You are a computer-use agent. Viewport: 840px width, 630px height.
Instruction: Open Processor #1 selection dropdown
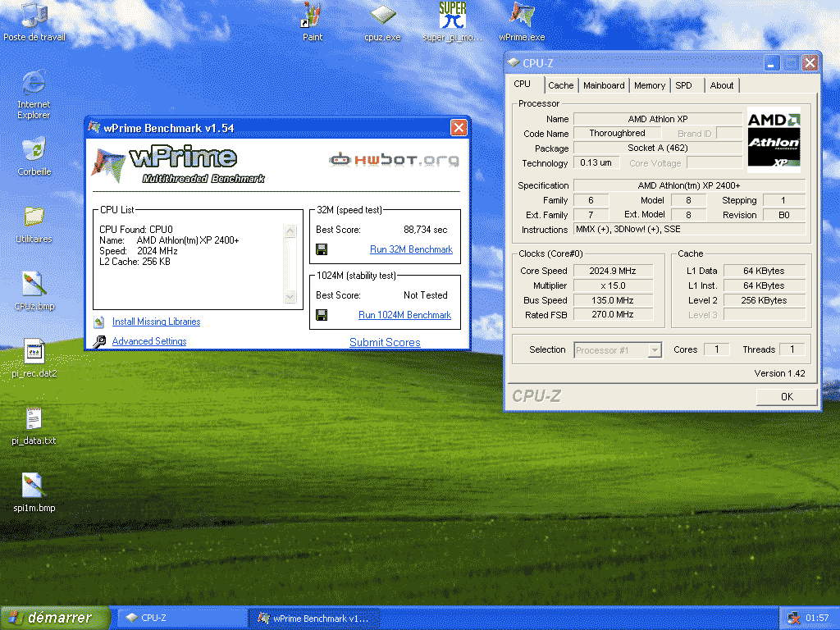(x=618, y=349)
